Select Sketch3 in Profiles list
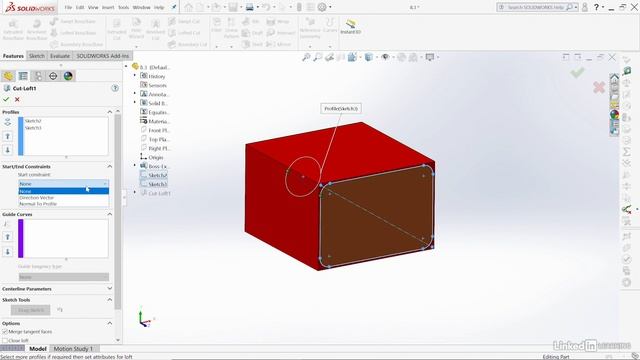 33,128
